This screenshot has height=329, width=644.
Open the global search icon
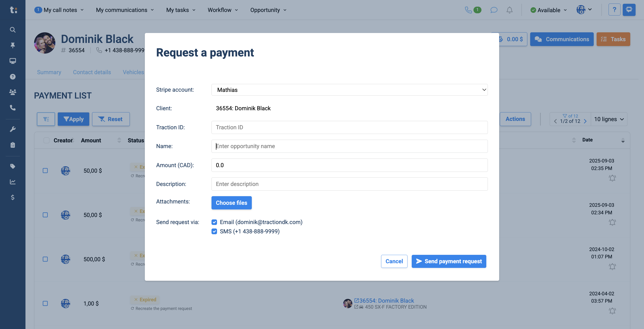click(x=13, y=29)
